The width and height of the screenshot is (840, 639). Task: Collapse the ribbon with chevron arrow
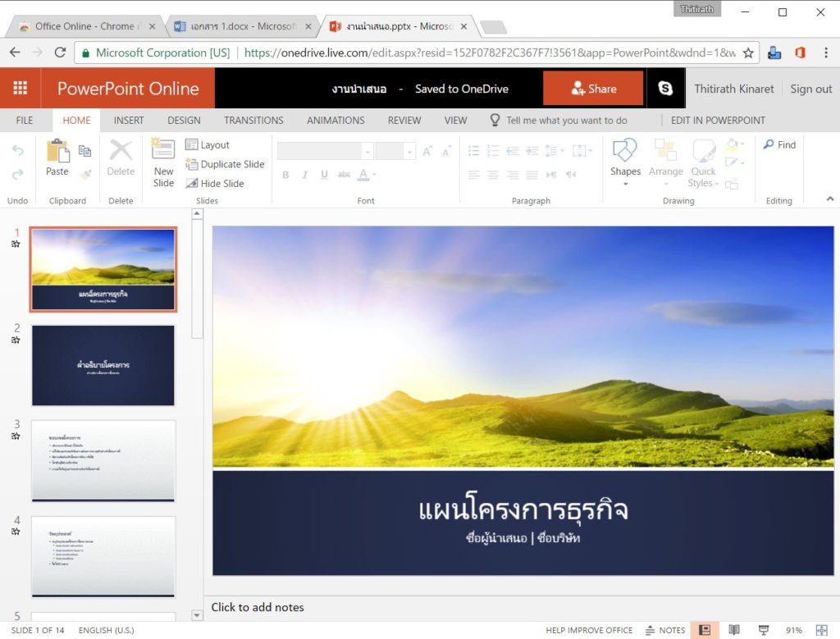pos(829,199)
